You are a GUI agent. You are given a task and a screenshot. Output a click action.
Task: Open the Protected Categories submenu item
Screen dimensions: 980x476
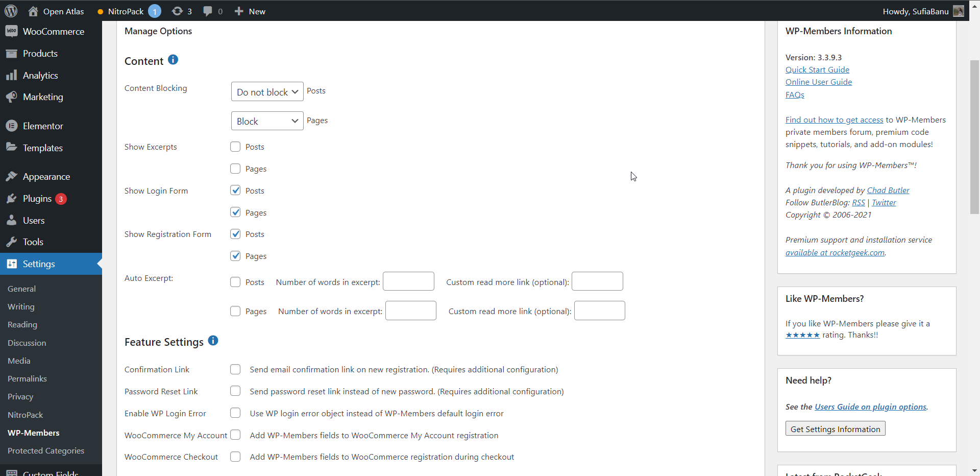[46, 450]
